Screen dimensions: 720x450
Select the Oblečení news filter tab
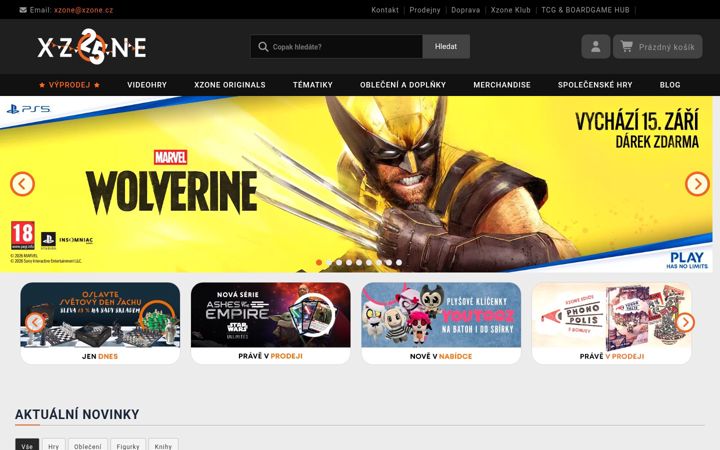click(x=88, y=445)
